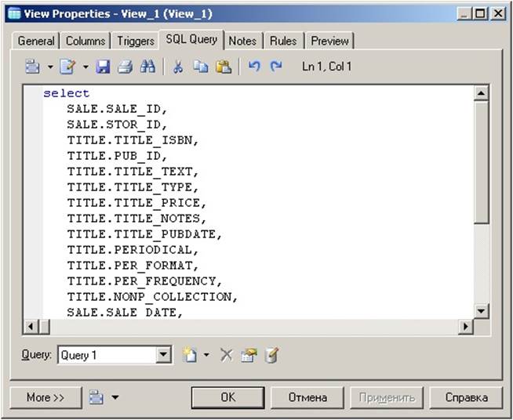Copy selection with copy icon
The image size is (513, 420).
[x=201, y=67]
